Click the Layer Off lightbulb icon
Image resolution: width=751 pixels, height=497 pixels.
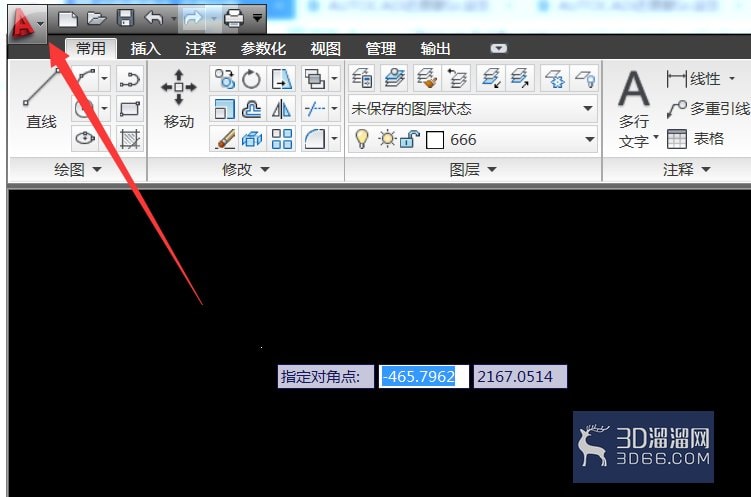click(586, 78)
